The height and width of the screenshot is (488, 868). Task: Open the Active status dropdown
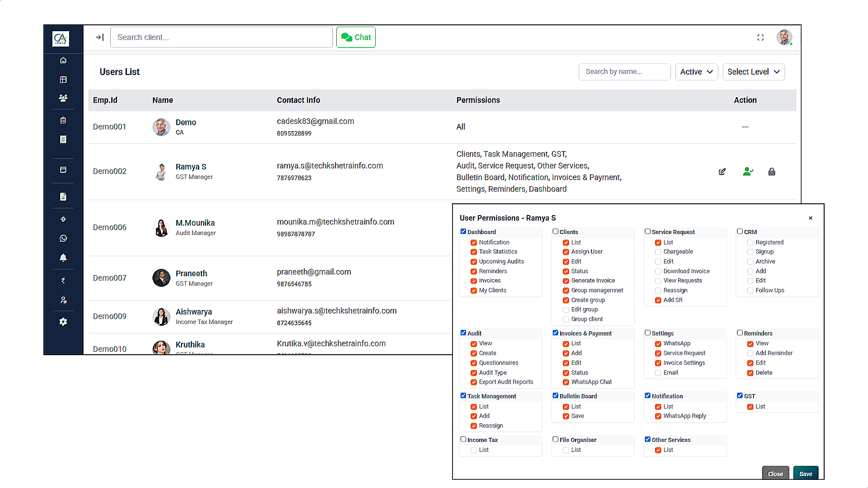click(x=696, y=72)
